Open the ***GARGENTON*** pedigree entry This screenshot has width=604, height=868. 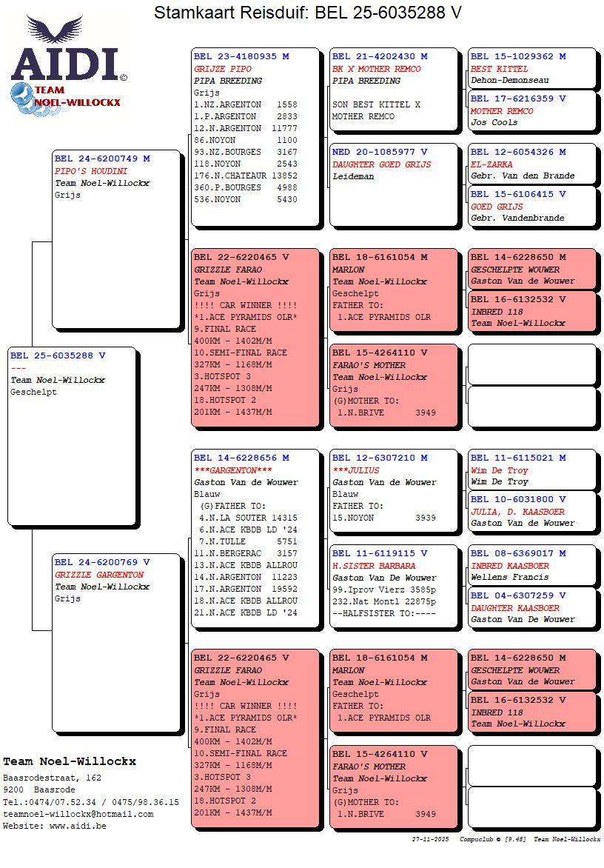(256, 538)
